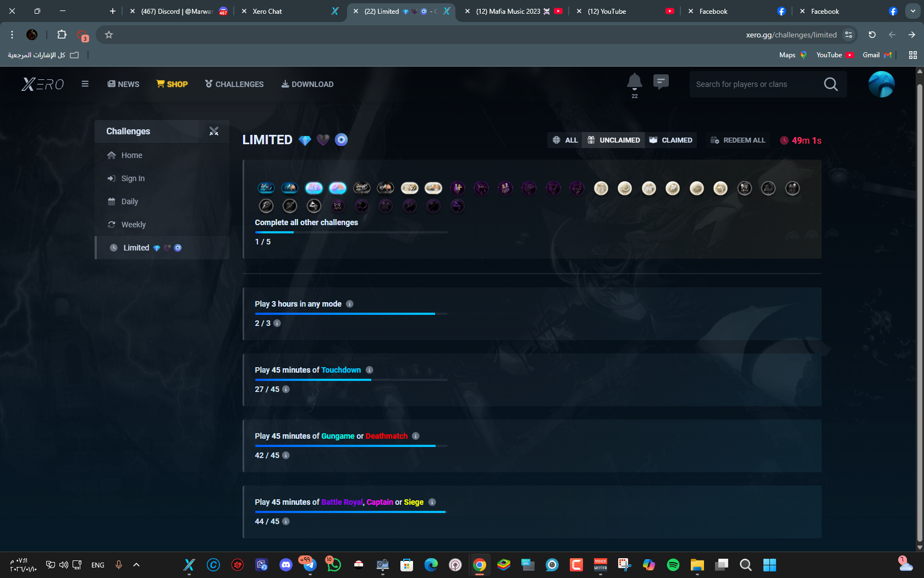Expand the browser tab list dropdown
The width and height of the screenshot is (924, 578).
pos(913,11)
